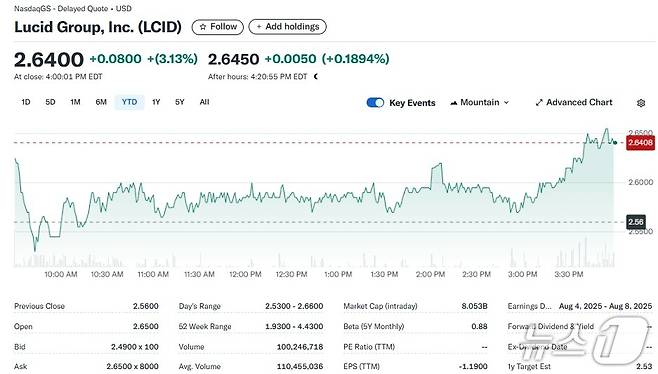Viewport: 658px width, 374px height.
Task: Click the +(3.13%) change percentage
Action: (x=172, y=59)
